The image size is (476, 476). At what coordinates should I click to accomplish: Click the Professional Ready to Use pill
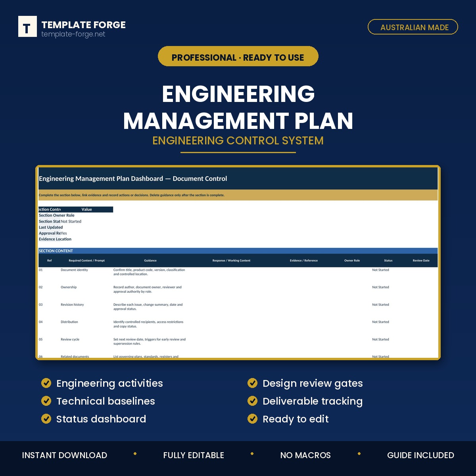click(238, 56)
